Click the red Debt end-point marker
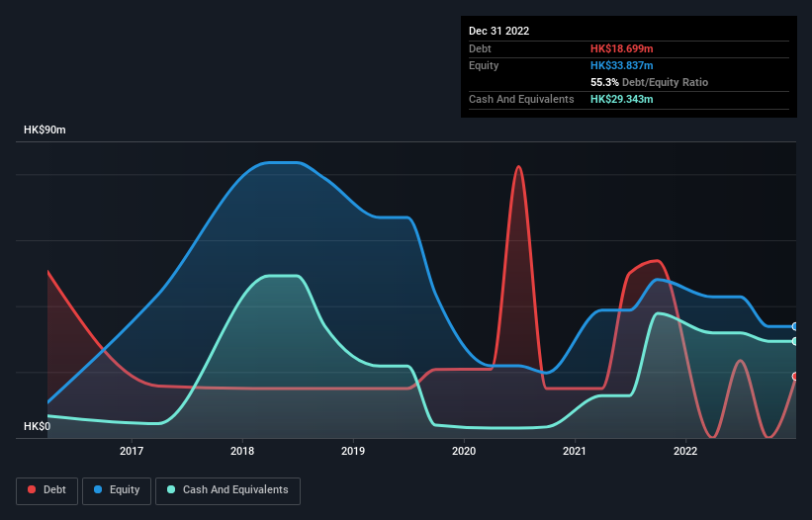 click(795, 376)
